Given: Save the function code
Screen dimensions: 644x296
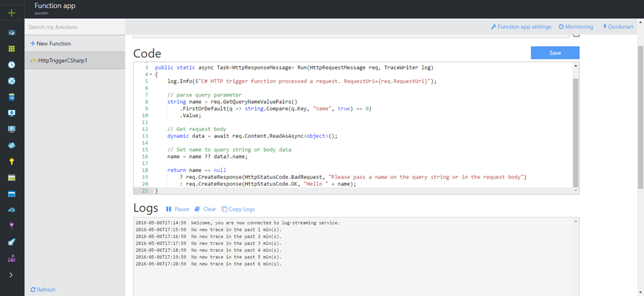Looking at the screenshot, I should [555, 53].
